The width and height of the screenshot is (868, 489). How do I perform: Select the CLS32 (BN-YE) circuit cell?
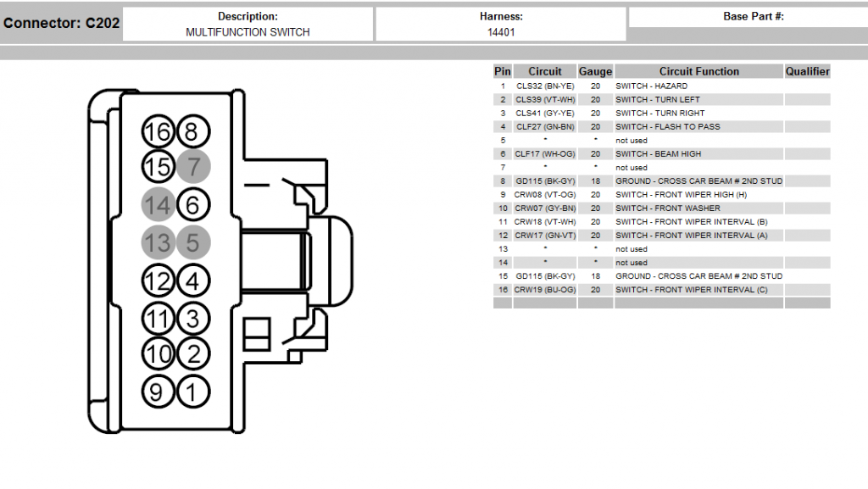click(x=545, y=86)
